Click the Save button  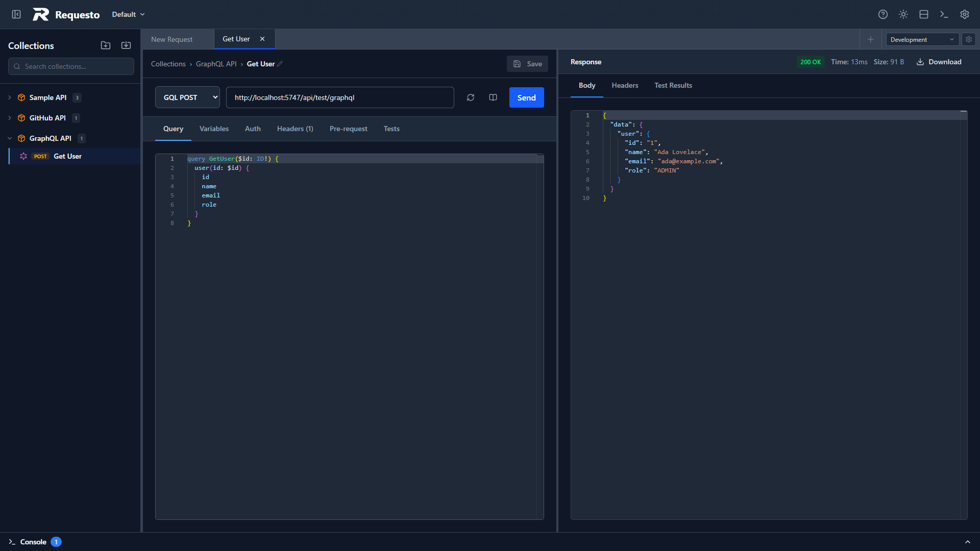click(527, 64)
